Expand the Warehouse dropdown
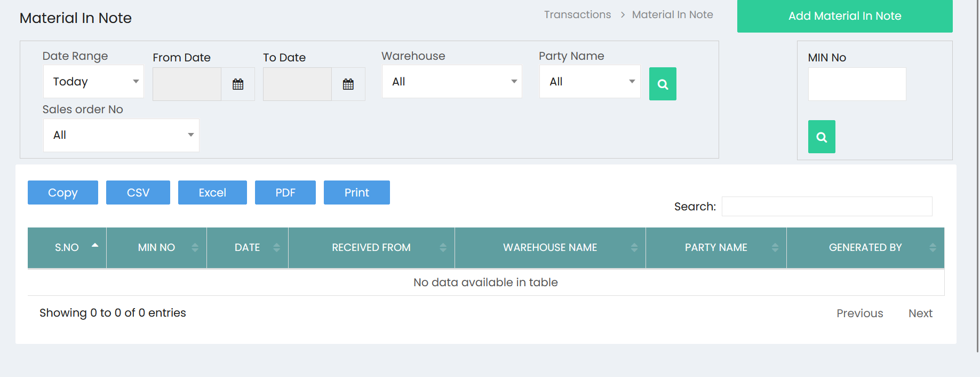This screenshot has width=980, height=377. pos(452,82)
